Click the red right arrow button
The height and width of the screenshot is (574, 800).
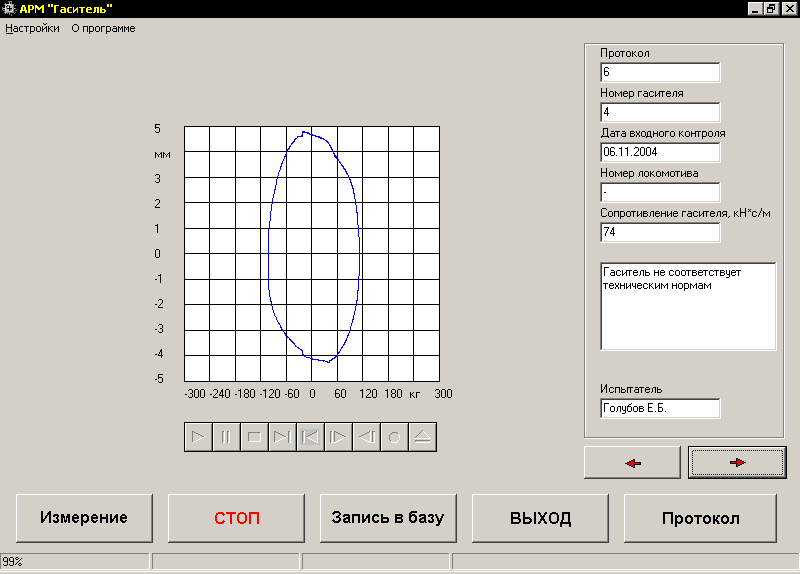737,463
